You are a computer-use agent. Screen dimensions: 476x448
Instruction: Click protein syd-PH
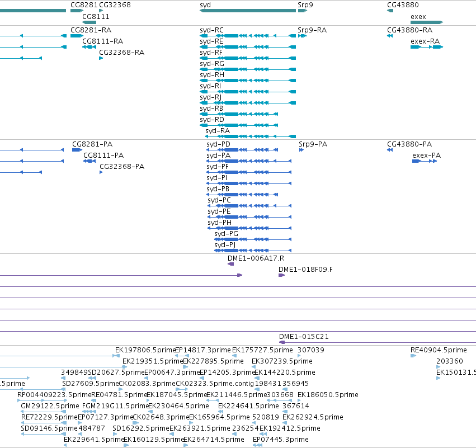pyautogui.click(x=219, y=223)
